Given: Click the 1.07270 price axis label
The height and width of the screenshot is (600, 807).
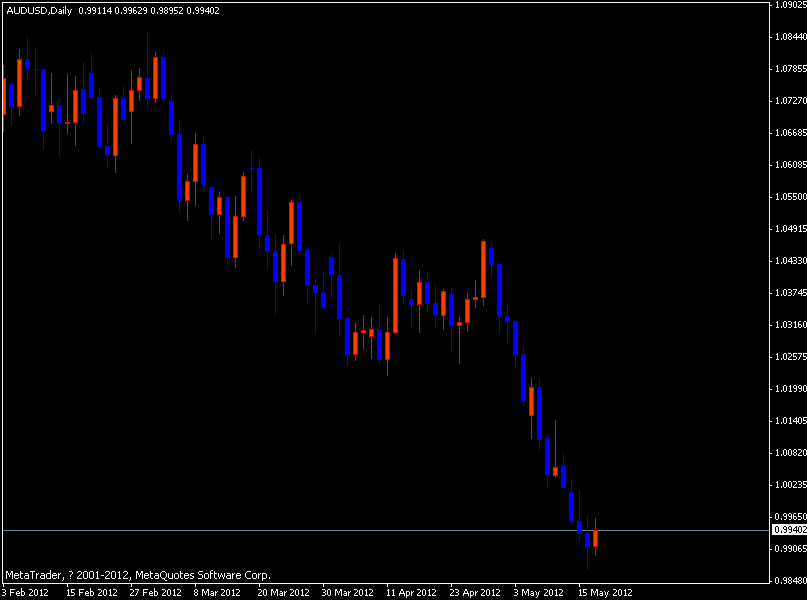Looking at the screenshot, I should pos(791,101).
